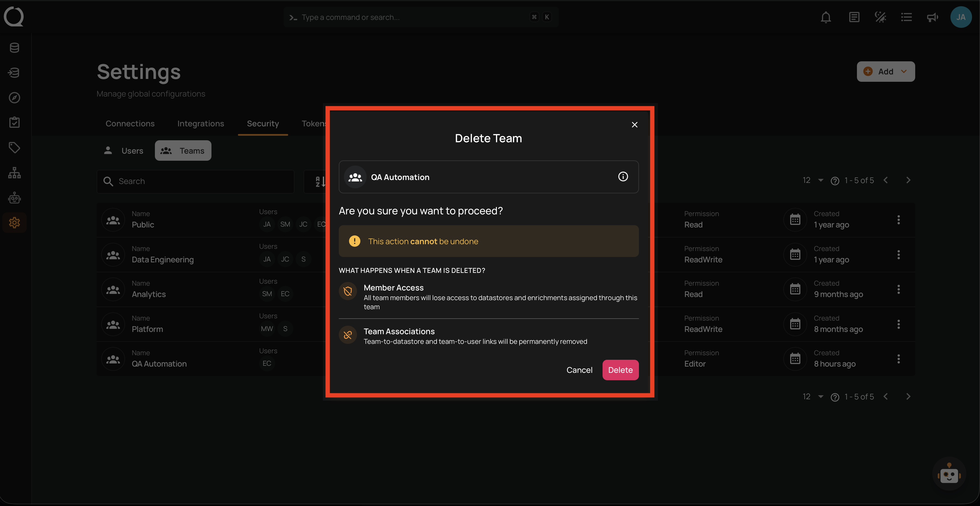Open the notes document icon in header

click(854, 17)
